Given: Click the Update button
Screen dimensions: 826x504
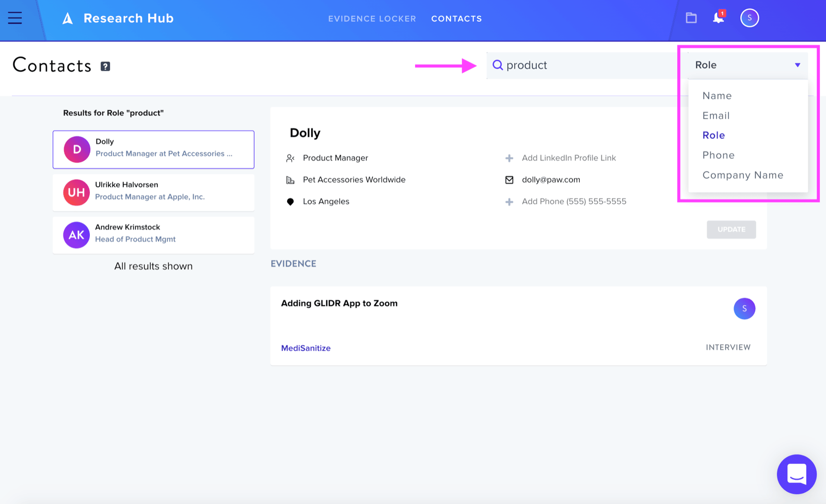Looking at the screenshot, I should [x=731, y=230].
